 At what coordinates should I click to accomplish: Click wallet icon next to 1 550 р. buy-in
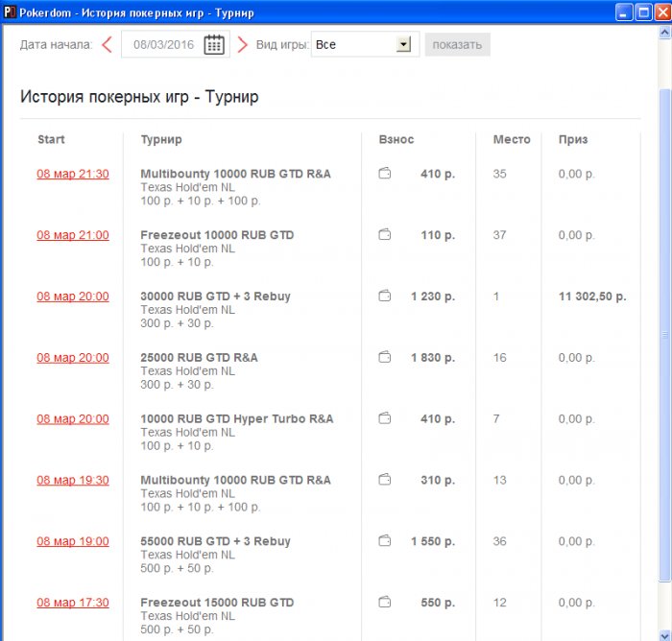pos(385,541)
